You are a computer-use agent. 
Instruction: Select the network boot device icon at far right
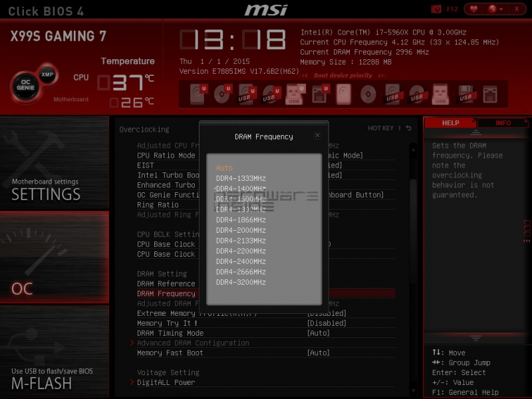[x=489, y=94]
